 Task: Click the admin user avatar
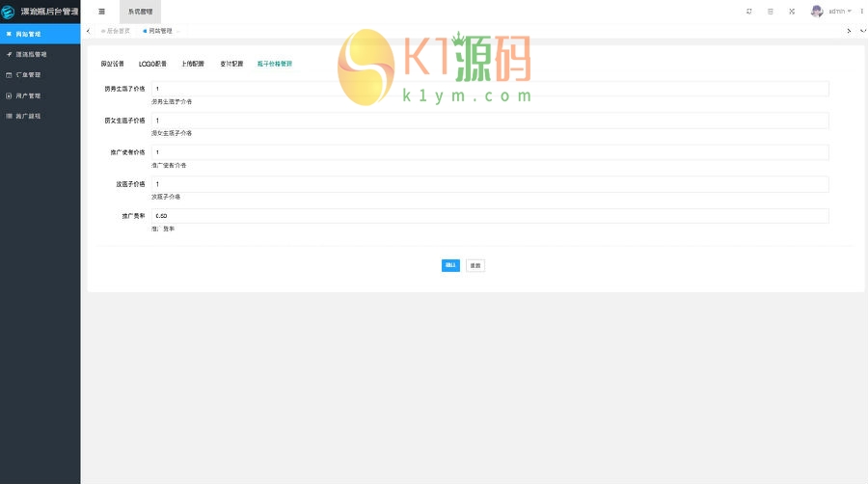[817, 11]
